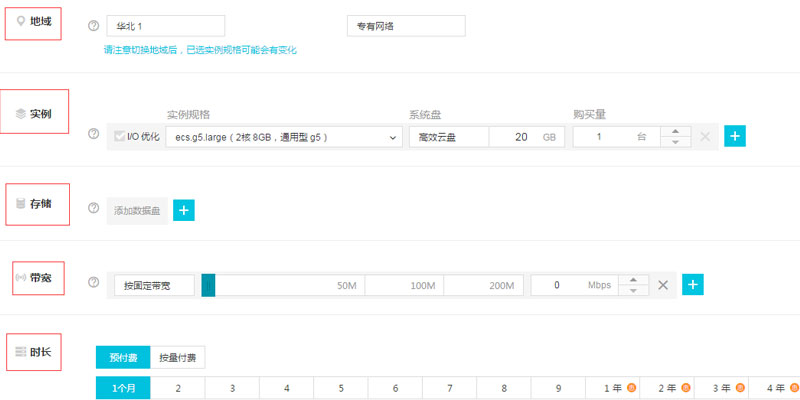Select the 9 months duration

point(558,388)
